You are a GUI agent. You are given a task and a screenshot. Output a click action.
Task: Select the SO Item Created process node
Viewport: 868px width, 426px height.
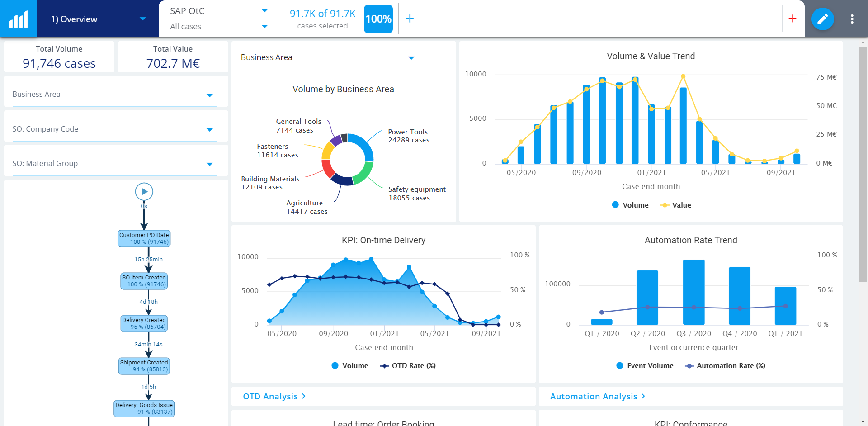(x=144, y=281)
